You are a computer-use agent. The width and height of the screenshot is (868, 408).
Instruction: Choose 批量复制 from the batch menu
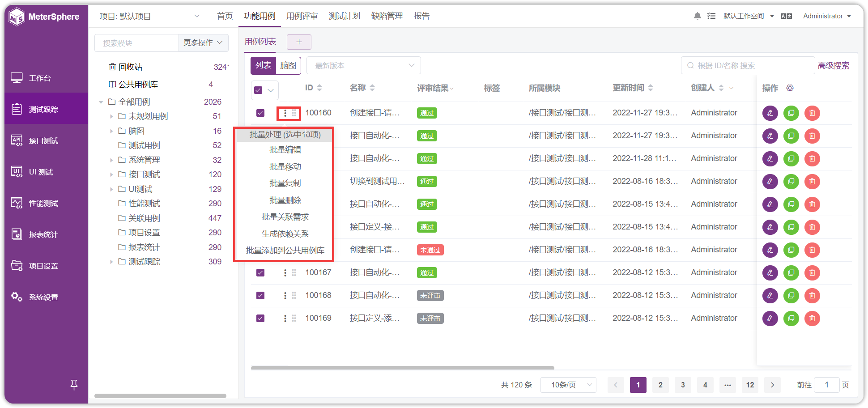pyautogui.click(x=285, y=183)
